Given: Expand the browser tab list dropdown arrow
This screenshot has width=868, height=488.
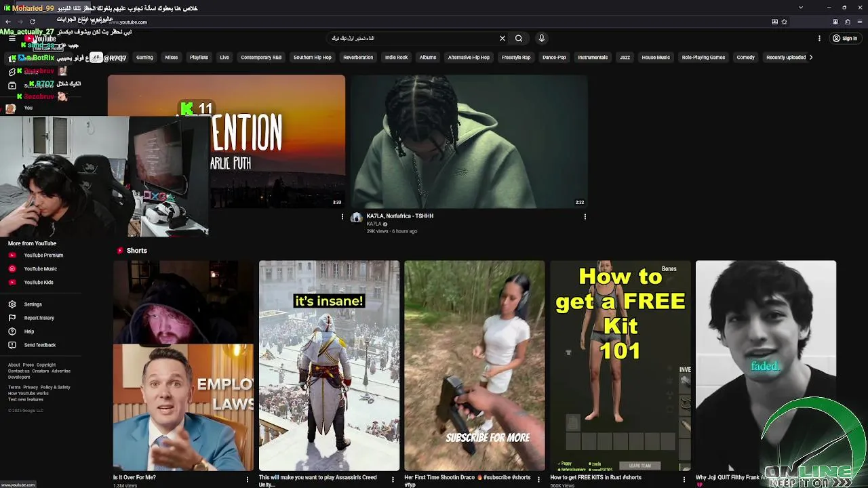Looking at the screenshot, I should click(800, 7).
